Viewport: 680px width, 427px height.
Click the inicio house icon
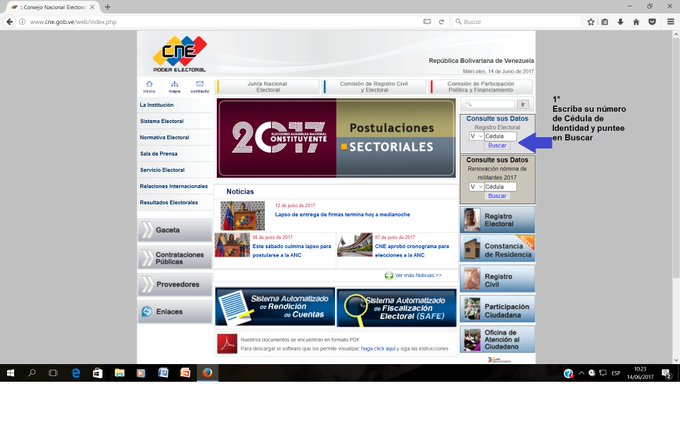coord(149,84)
